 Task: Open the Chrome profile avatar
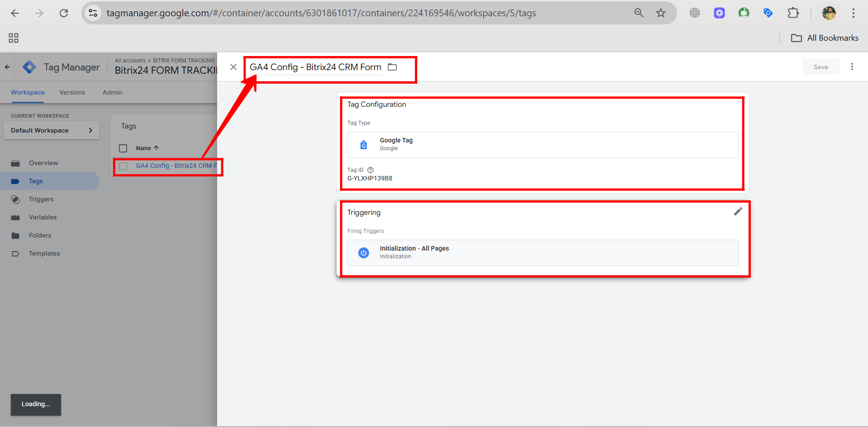point(829,13)
